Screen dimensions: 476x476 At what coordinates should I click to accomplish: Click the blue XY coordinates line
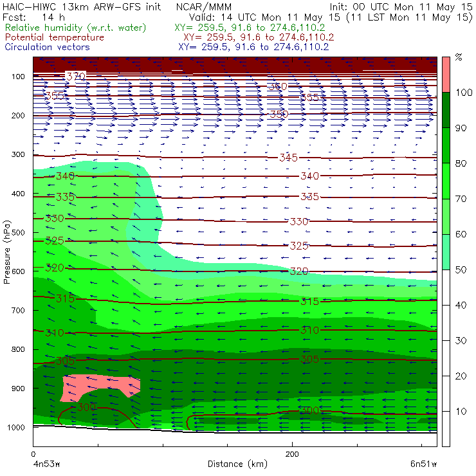point(253,47)
